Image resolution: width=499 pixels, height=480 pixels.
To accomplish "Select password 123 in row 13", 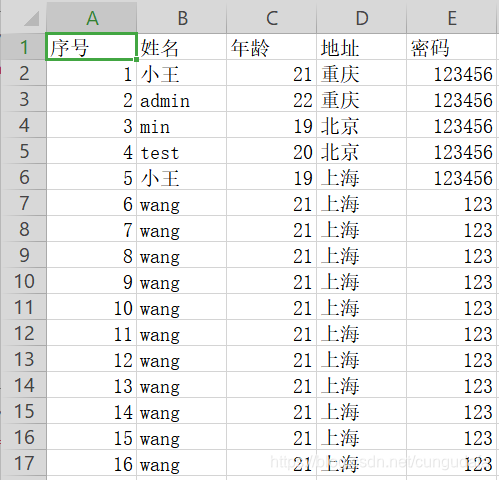I will click(452, 359).
